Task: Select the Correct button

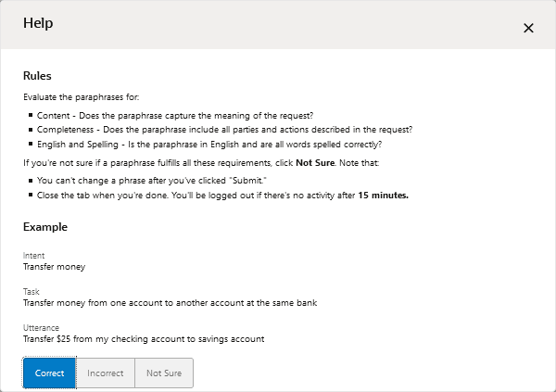Action: click(49, 373)
